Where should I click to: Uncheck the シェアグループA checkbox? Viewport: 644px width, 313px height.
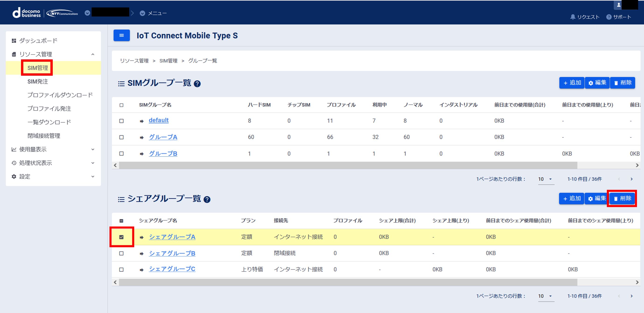tap(122, 237)
